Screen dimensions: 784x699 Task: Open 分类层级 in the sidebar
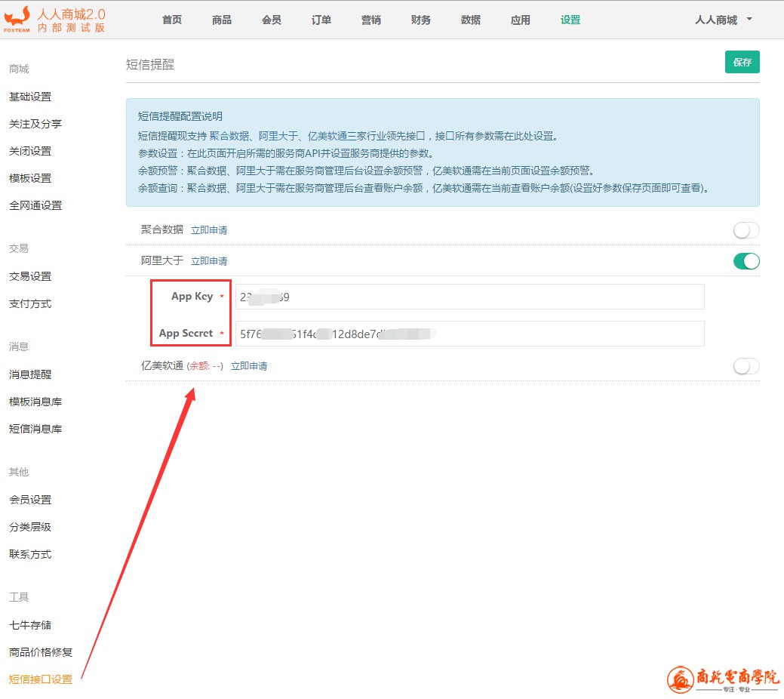click(30, 527)
